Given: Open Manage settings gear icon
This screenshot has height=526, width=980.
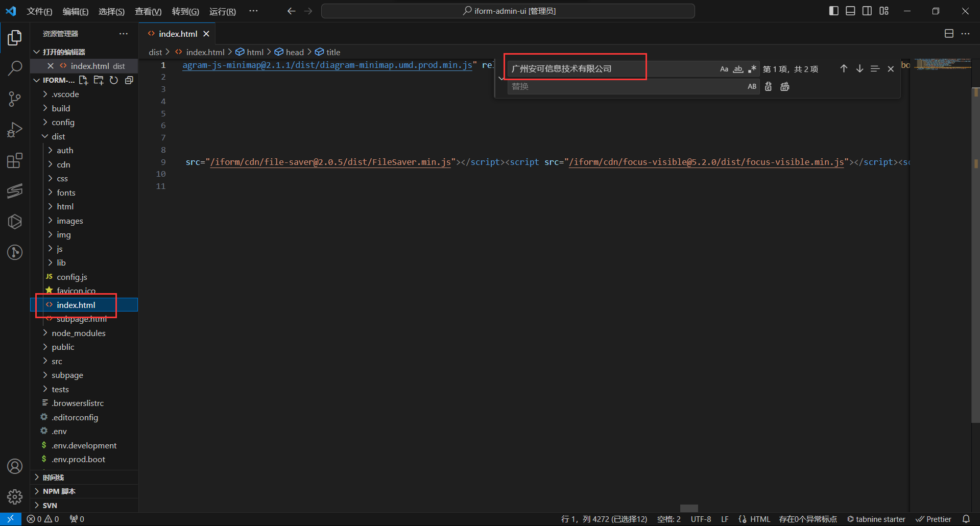Looking at the screenshot, I should tap(15, 496).
